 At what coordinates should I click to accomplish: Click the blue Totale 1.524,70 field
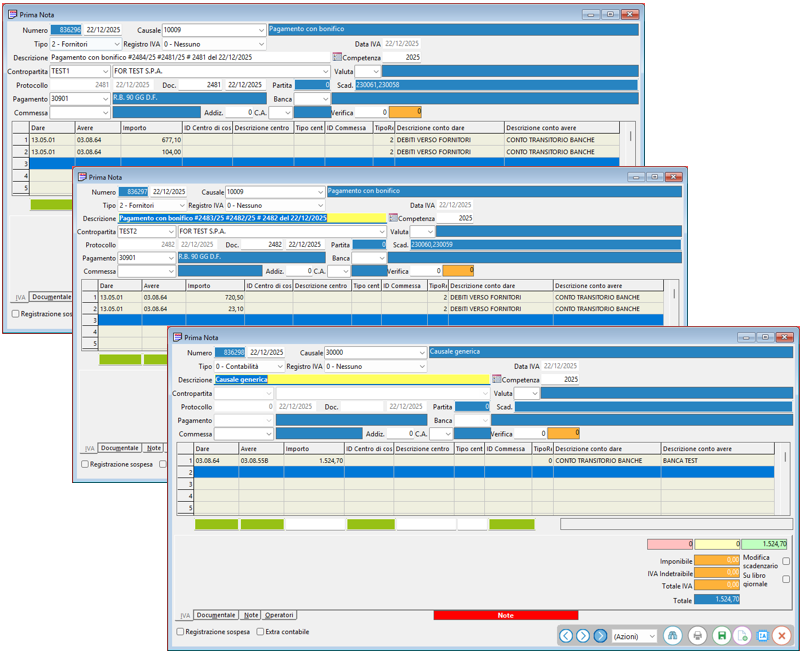(716, 599)
